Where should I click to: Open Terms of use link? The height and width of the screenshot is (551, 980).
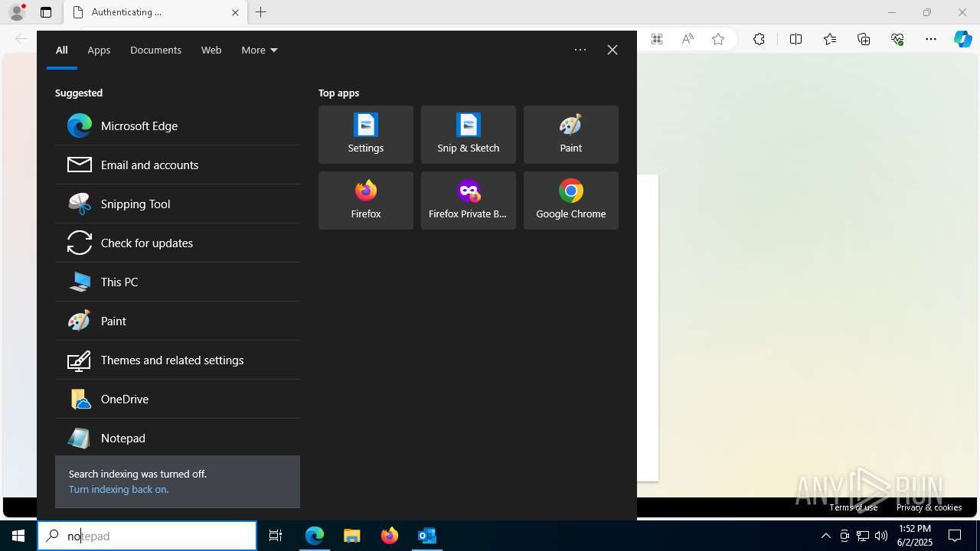click(854, 507)
